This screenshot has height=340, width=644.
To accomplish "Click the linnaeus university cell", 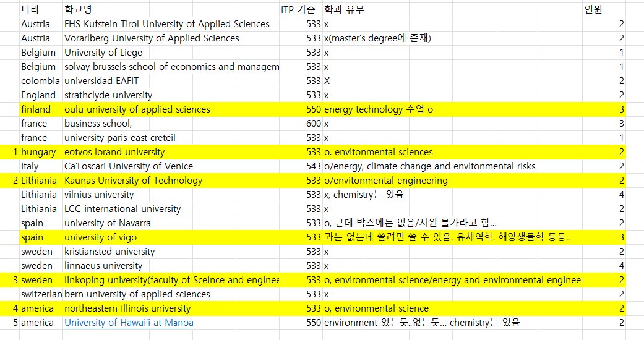I will point(103,266).
